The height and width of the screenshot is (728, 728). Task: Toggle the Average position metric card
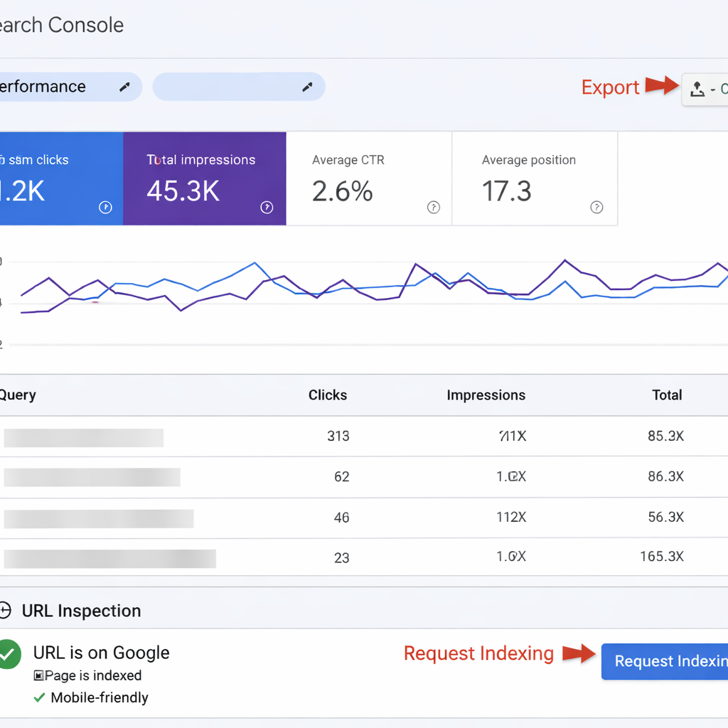pos(535,178)
